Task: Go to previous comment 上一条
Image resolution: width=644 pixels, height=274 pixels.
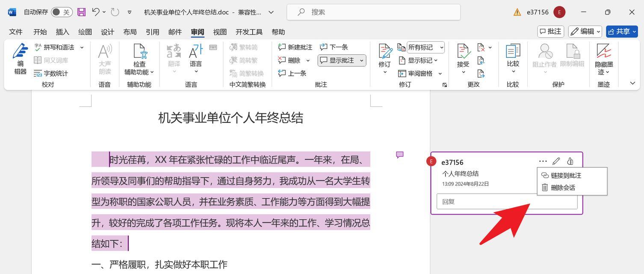Action: (x=292, y=73)
